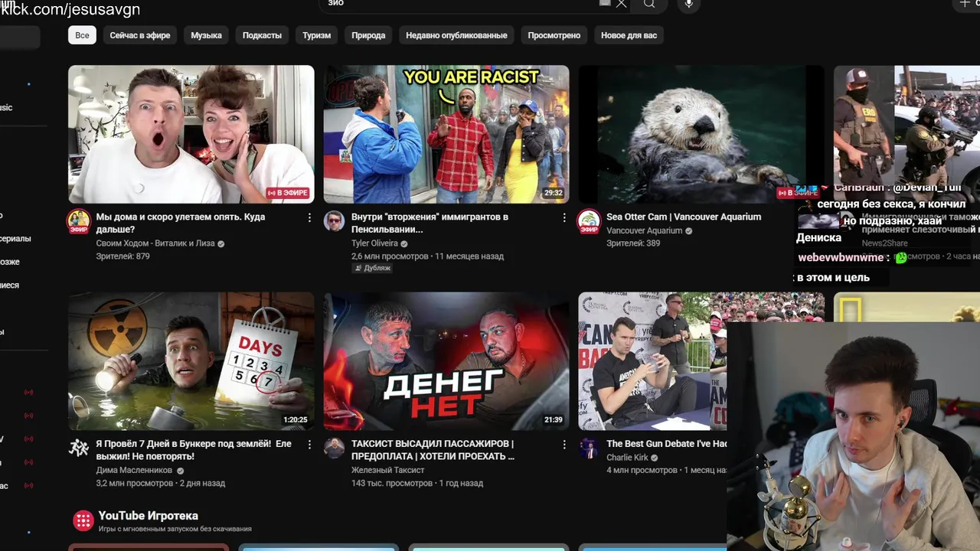This screenshot has width=980, height=551.
Task: Click the magnifier search button
Action: (649, 4)
